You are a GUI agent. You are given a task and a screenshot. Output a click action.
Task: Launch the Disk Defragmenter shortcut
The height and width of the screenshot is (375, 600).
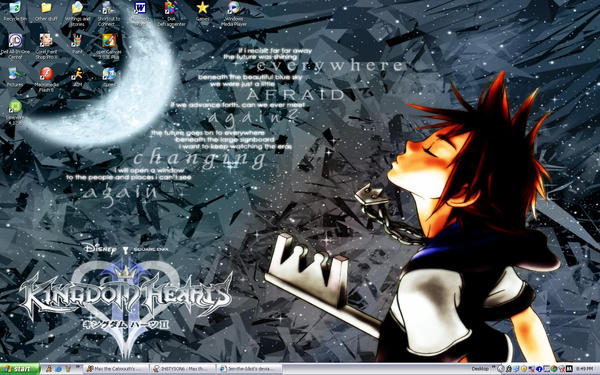[171, 14]
